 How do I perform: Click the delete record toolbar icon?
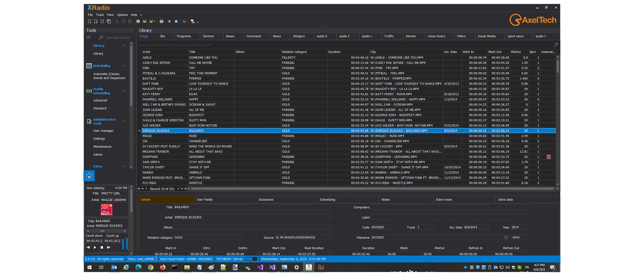tap(102, 21)
